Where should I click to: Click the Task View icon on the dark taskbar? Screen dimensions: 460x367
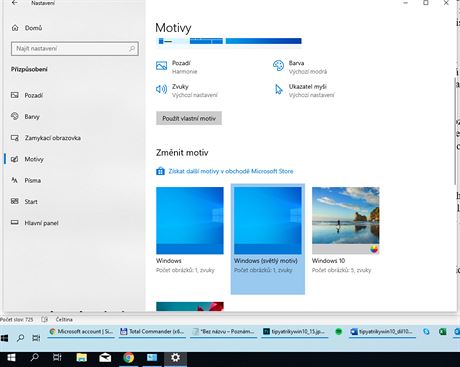[x=57, y=358]
